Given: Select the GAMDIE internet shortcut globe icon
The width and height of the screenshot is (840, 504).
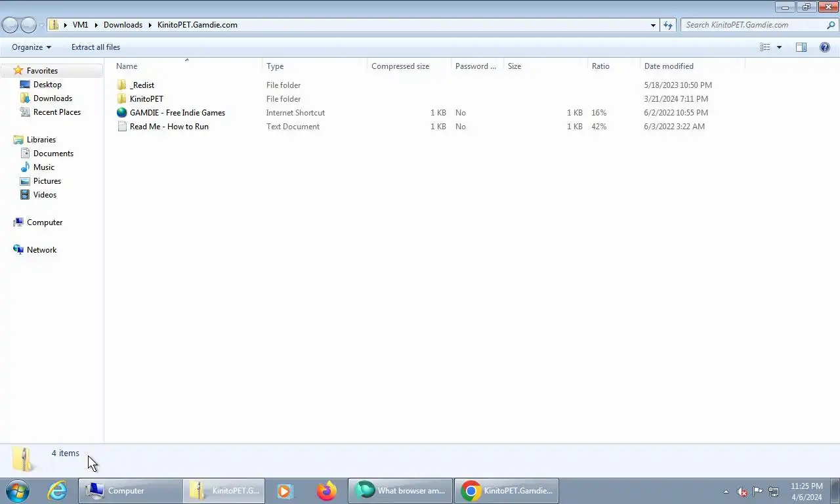Looking at the screenshot, I should click(x=121, y=113).
